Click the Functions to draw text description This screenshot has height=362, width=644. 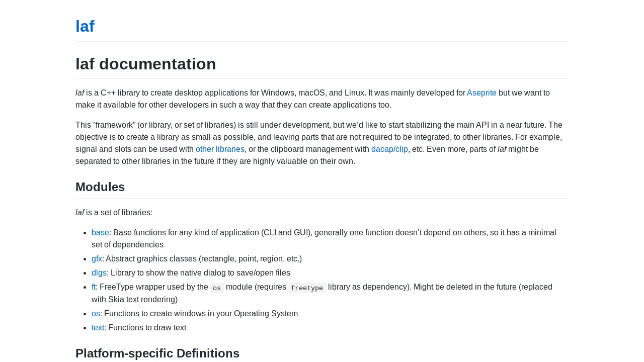tap(147, 328)
